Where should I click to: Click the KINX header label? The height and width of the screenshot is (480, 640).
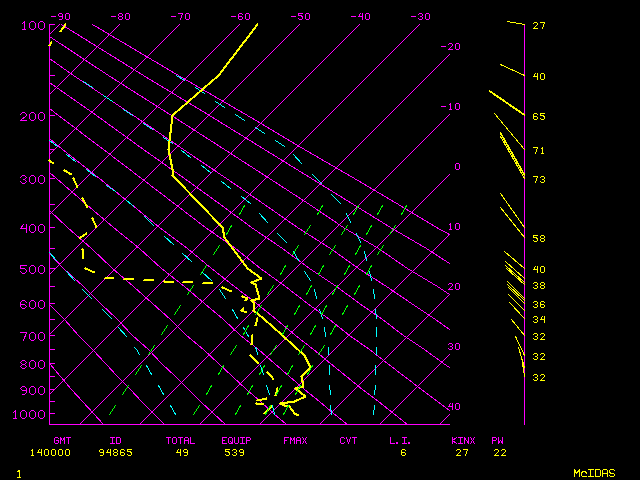(x=463, y=440)
